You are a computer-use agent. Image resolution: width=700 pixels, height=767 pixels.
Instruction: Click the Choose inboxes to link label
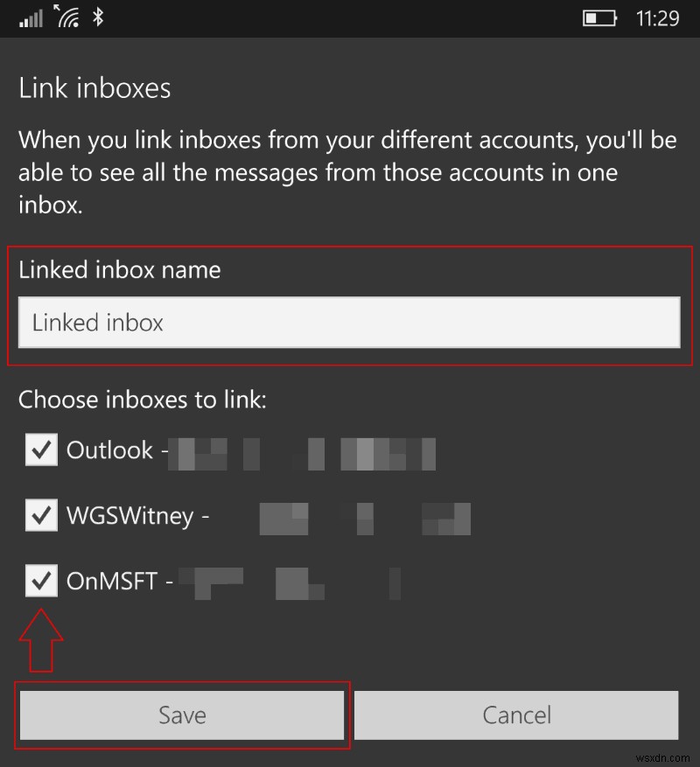[x=143, y=400]
